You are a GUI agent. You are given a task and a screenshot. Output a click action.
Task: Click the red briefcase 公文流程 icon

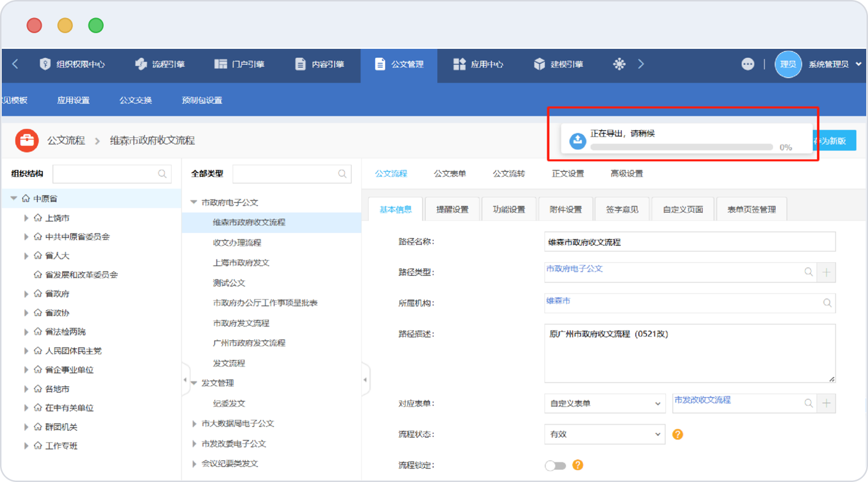[x=27, y=140]
